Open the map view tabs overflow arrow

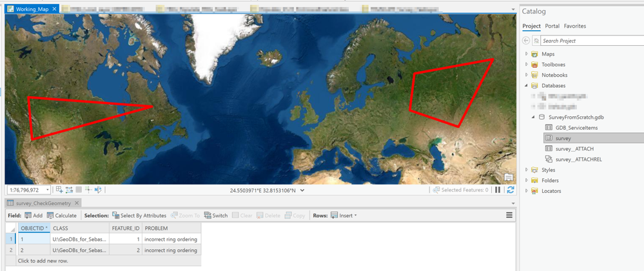point(512,9)
